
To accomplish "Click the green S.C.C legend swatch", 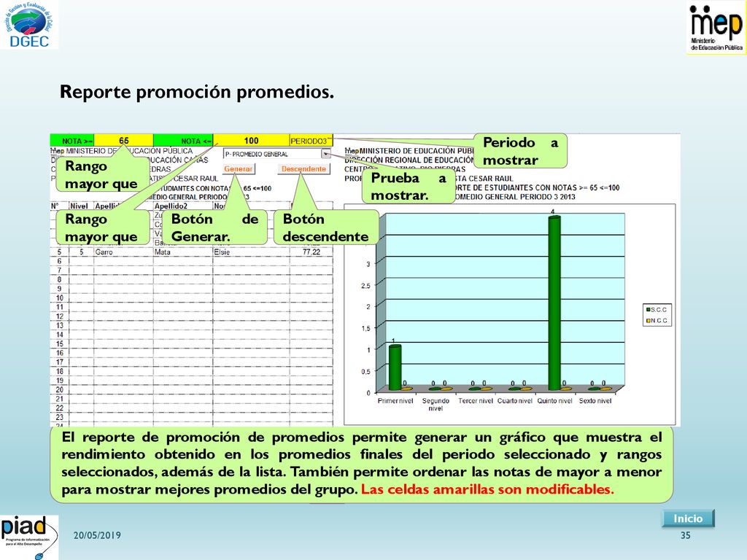I will (x=648, y=309).
